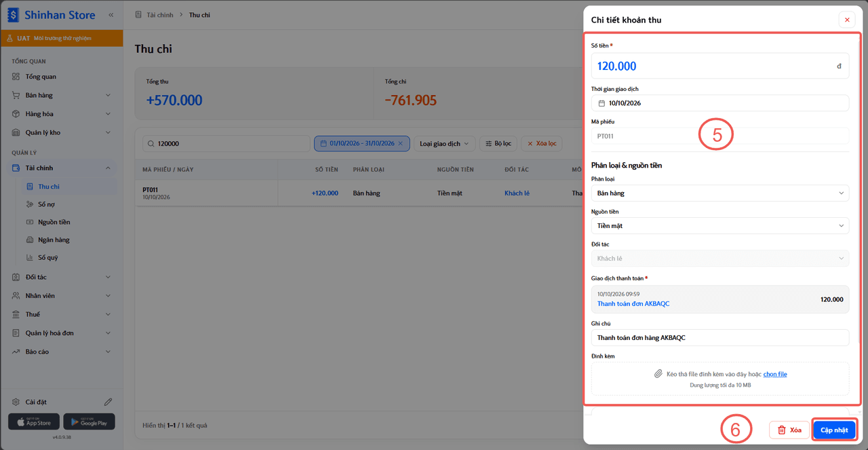Select the Ngân hàng bank icon

pyautogui.click(x=30, y=240)
